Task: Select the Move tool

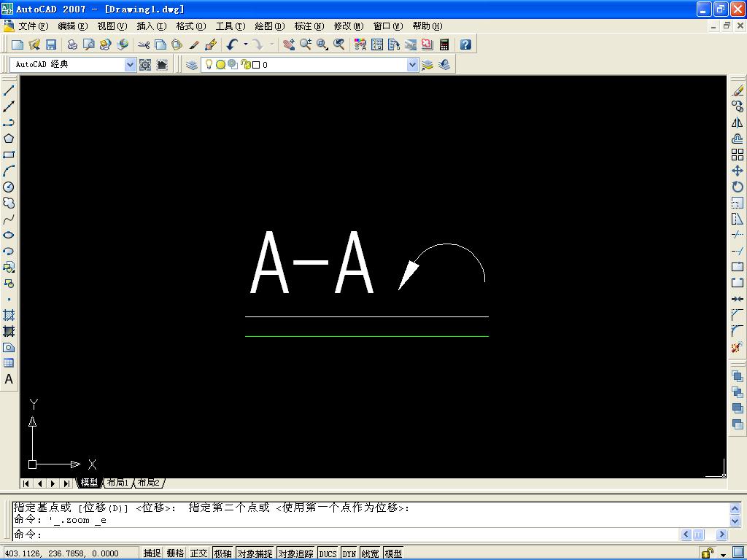Action: click(738, 171)
